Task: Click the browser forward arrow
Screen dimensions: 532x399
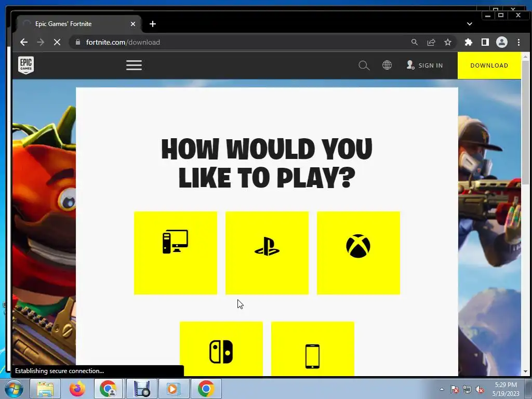Action: (x=41, y=42)
